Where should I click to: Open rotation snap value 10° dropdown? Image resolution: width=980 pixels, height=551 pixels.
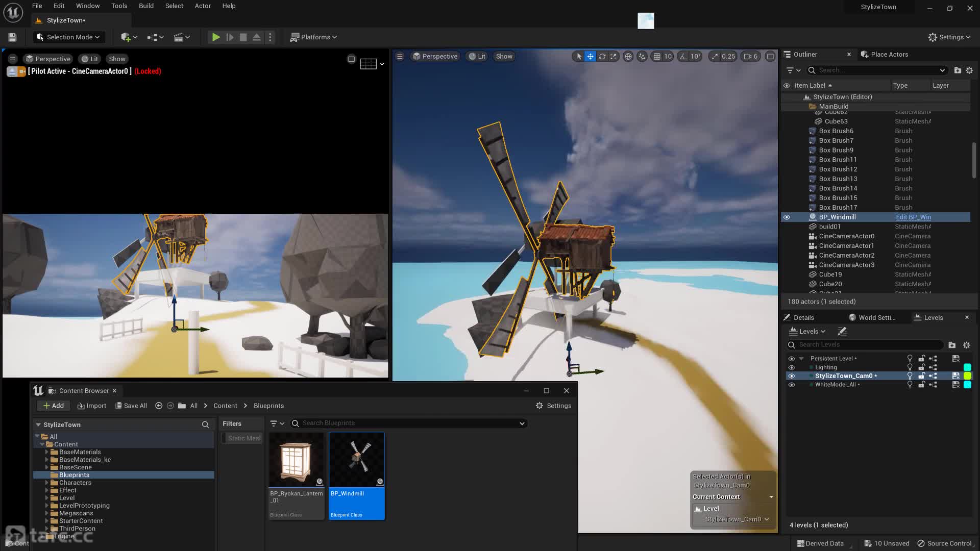(x=696, y=57)
